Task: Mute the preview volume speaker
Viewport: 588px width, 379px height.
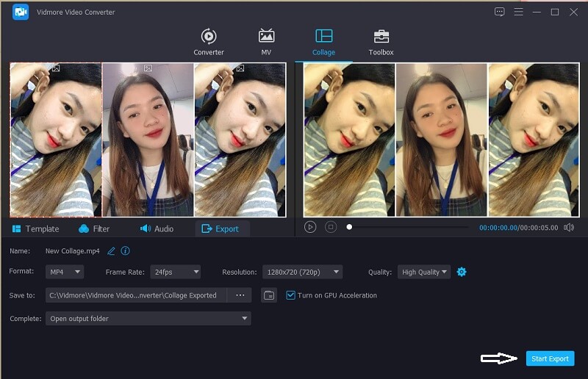Action: (x=568, y=228)
